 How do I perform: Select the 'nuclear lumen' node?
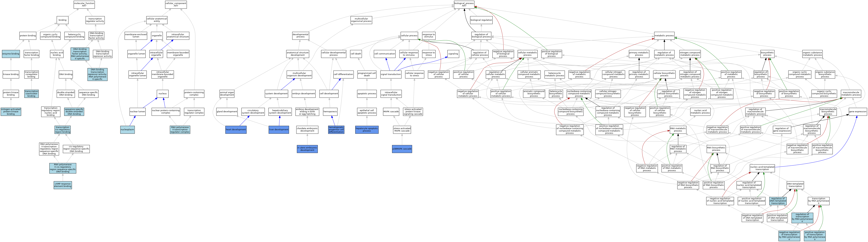(137, 112)
